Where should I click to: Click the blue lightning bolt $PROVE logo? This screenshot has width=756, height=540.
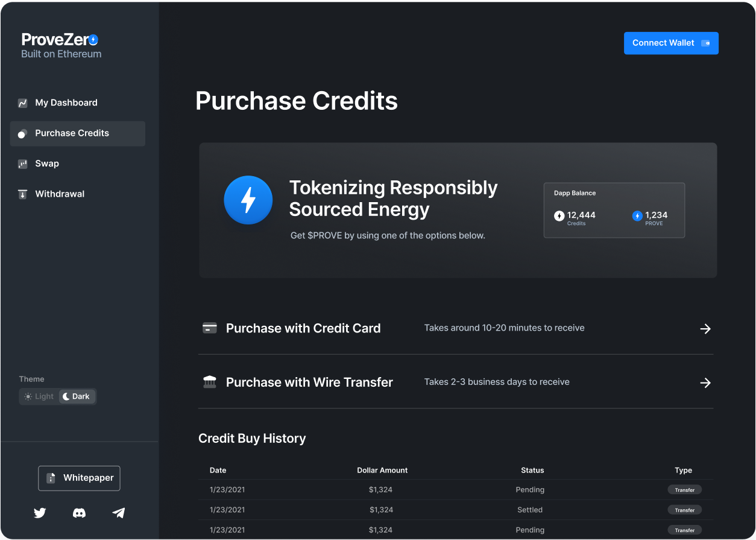248,200
